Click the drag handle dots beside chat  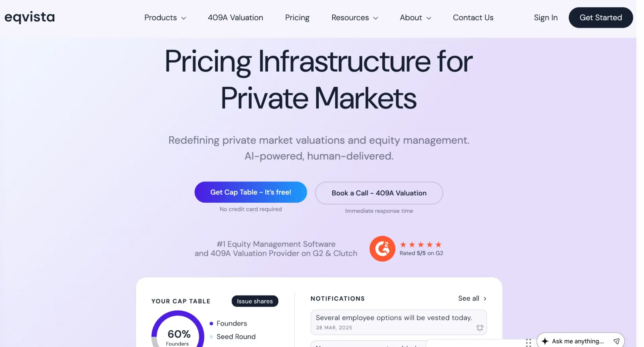coord(528,342)
